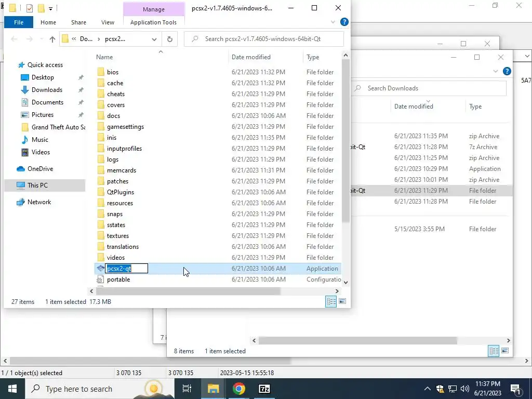Click New folder icon in title bar
The image size is (532, 399).
pyautogui.click(x=41, y=8)
